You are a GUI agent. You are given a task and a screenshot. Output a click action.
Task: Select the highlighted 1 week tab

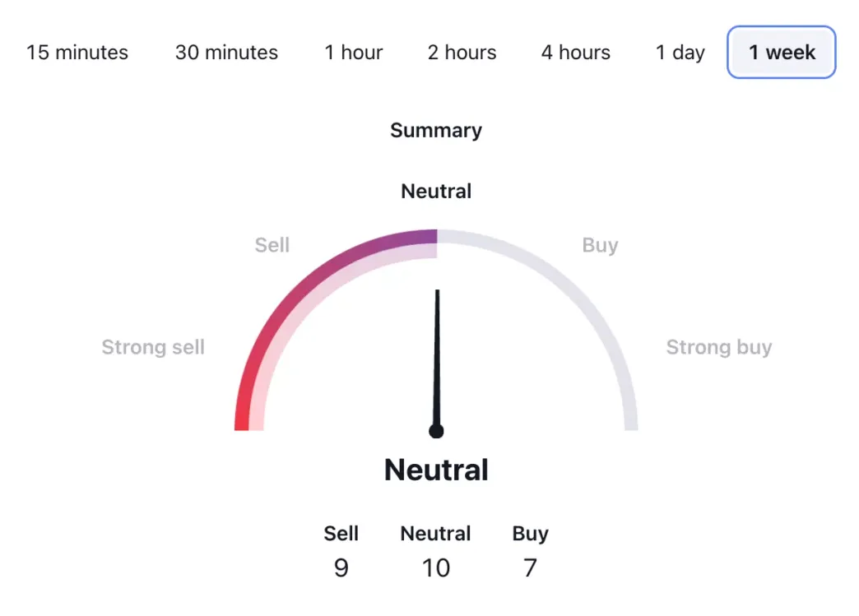(780, 52)
